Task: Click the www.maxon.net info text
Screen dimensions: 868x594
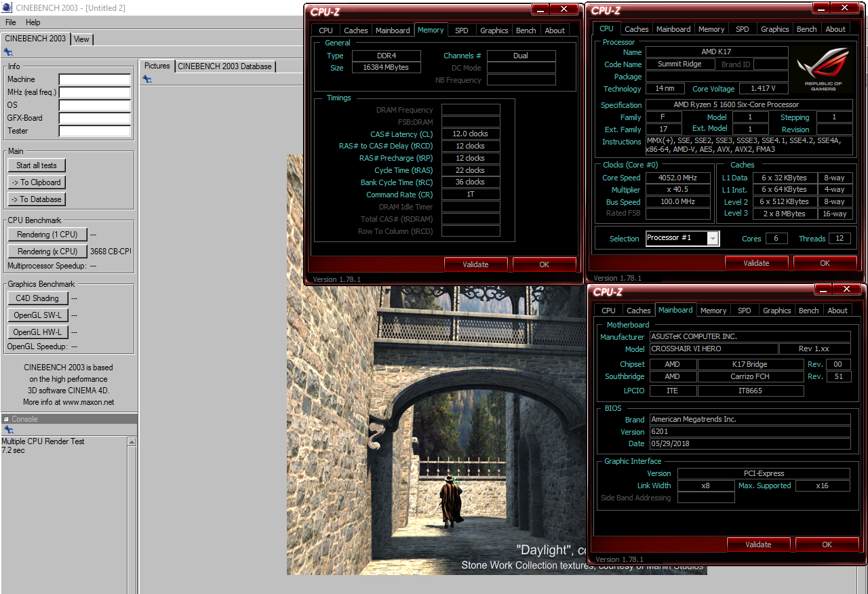Action: 88,403
